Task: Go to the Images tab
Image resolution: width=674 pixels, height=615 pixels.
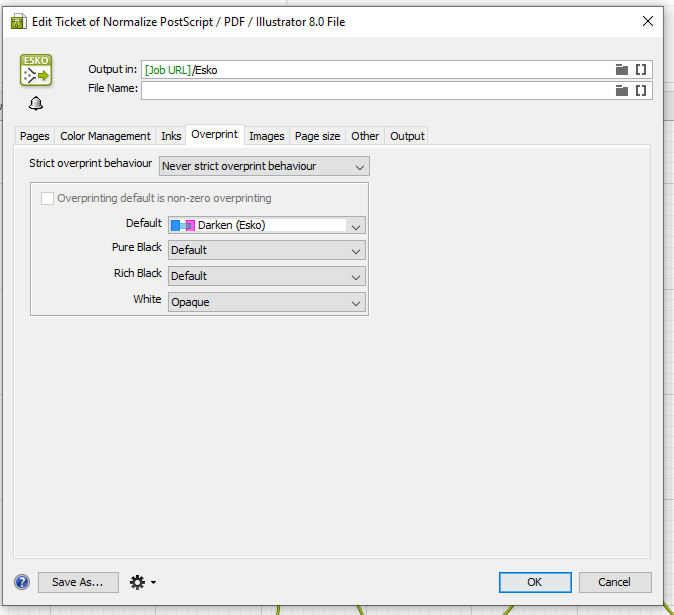Action: click(x=267, y=136)
